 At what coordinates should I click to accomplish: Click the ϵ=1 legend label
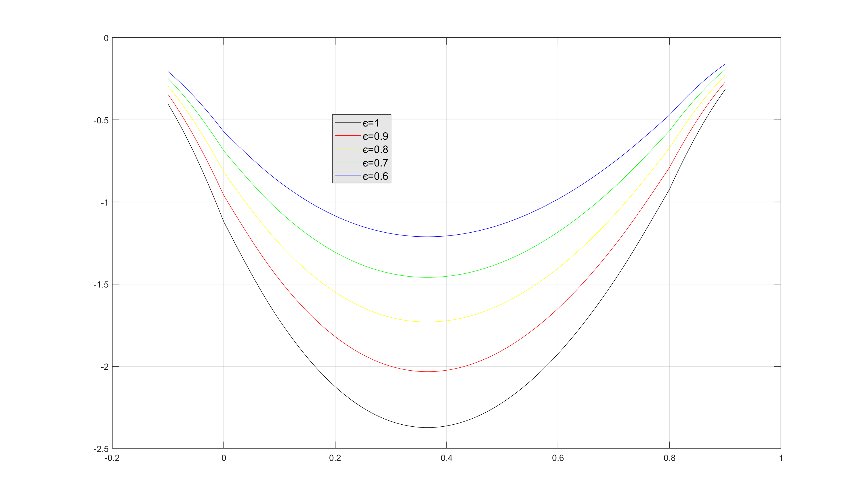pos(371,123)
